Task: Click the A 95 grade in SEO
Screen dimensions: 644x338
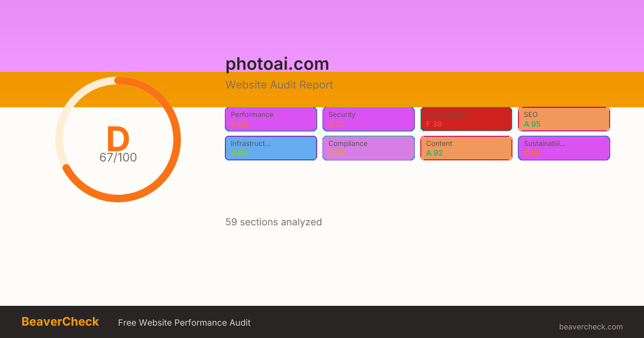Action: point(532,124)
